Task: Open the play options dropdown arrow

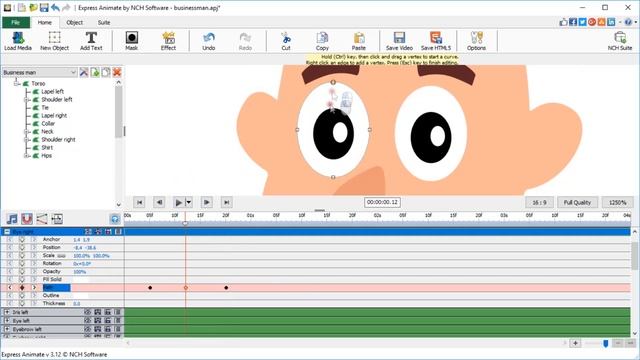Action: click(x=189, y=202)
